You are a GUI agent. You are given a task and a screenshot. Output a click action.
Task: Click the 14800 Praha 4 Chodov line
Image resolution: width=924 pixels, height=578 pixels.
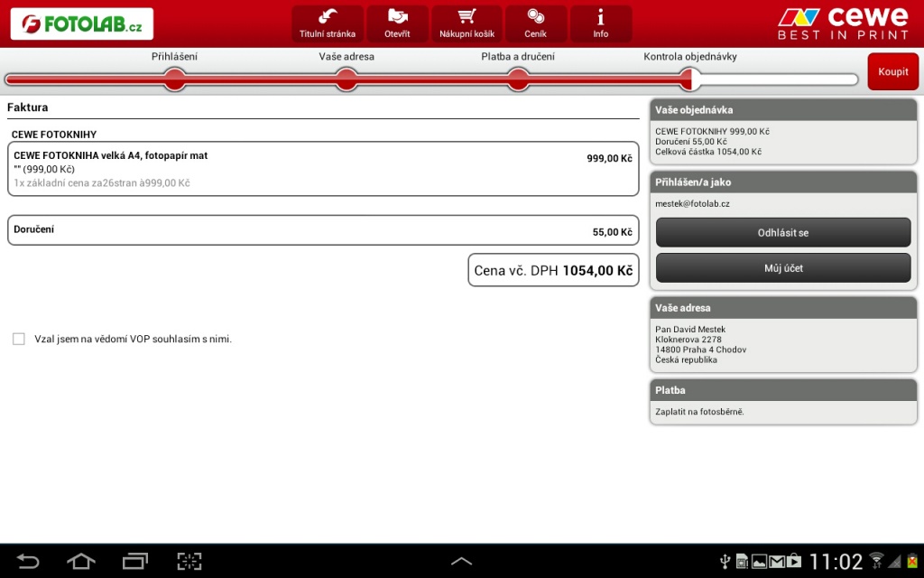(x=700, y=350)
